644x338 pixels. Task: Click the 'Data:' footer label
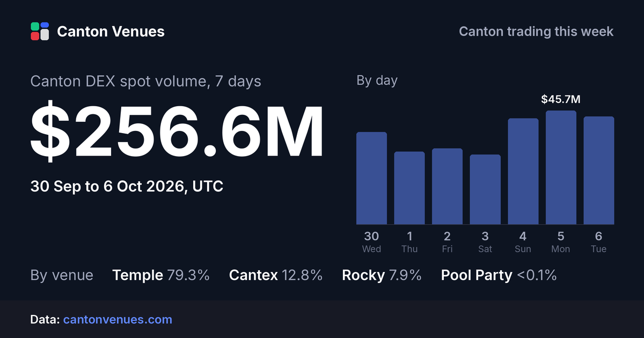45,320
